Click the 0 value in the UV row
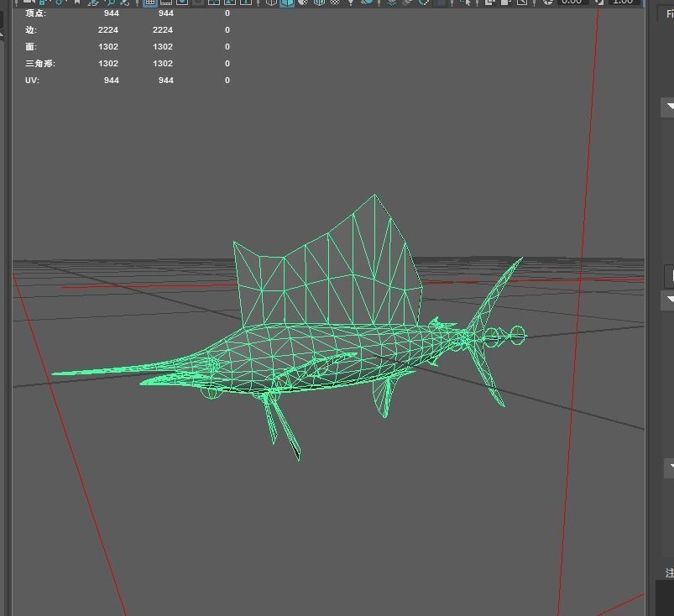Image resolution: width=674 pixels, height=616 pixels. tap(227, 80)
